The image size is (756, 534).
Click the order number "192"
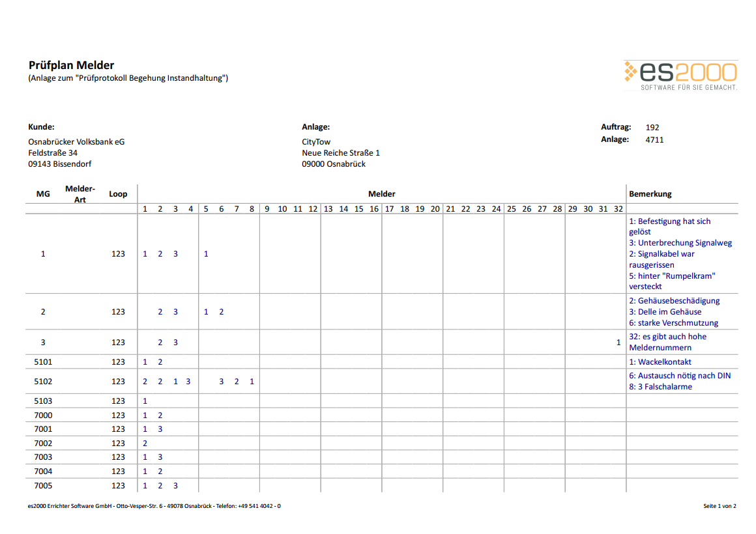(652, 127)
